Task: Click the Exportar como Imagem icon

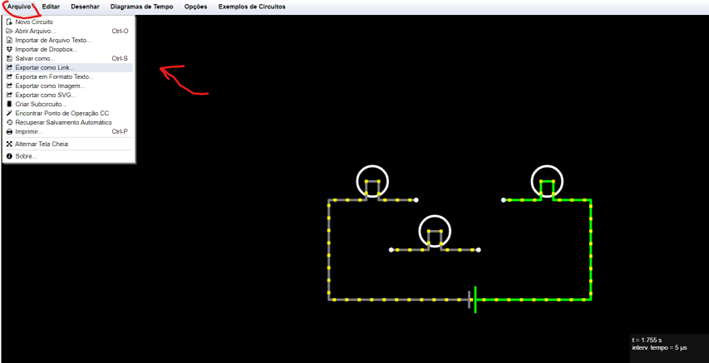Action: coord(9,86)
